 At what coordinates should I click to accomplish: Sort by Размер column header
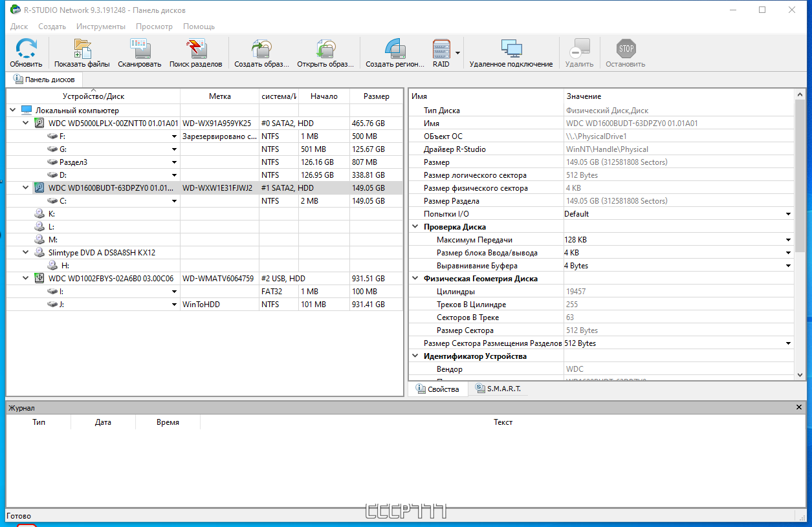[x=376, y=96]
